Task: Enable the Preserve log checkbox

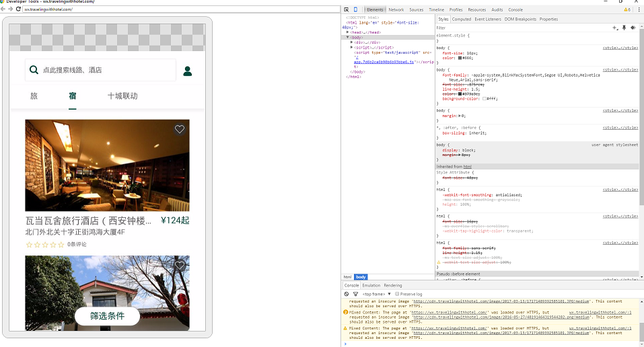Action: (397, 294)
